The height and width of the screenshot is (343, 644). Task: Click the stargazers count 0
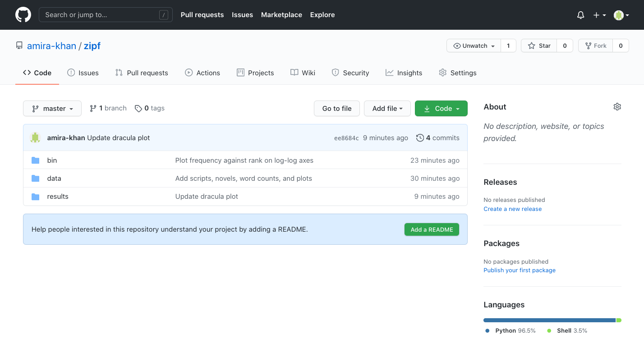[565, 46]
